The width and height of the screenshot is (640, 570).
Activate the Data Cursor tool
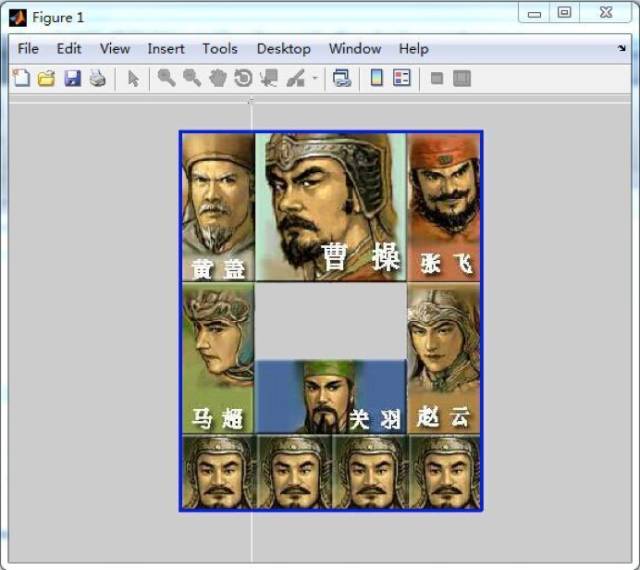269,79
